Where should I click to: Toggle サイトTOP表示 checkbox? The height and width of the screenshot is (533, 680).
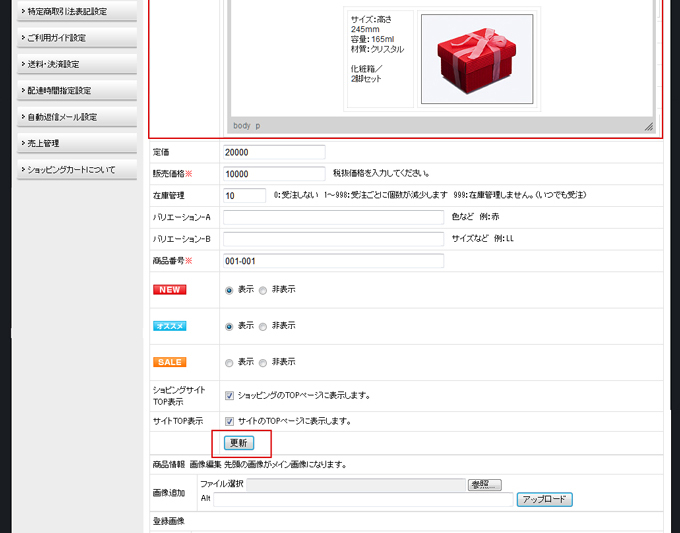click(230, 421)
